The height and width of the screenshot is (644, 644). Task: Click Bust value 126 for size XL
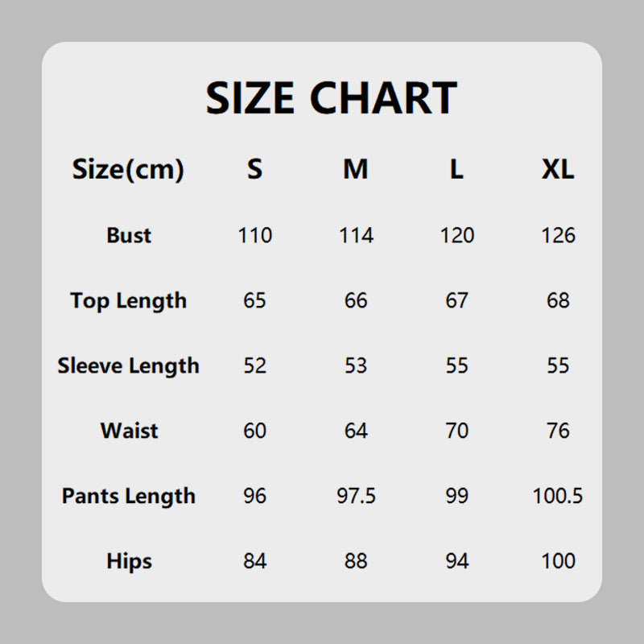pos(558,235)
